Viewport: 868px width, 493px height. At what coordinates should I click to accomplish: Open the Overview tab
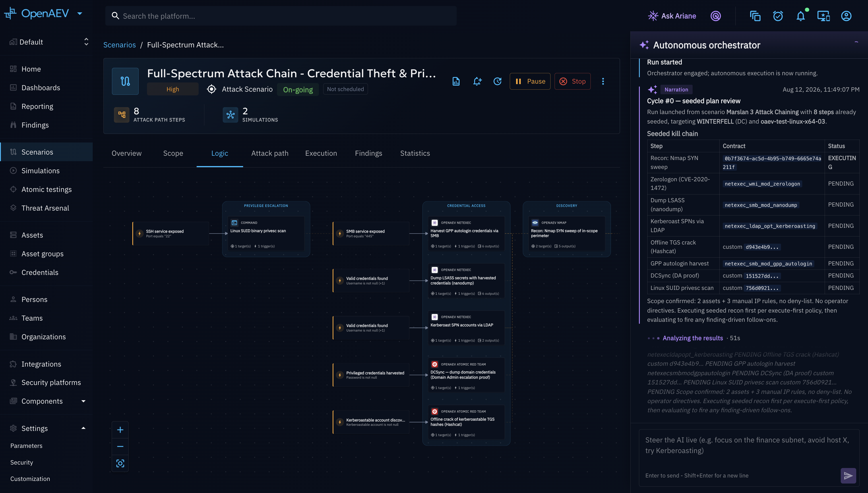127,153
